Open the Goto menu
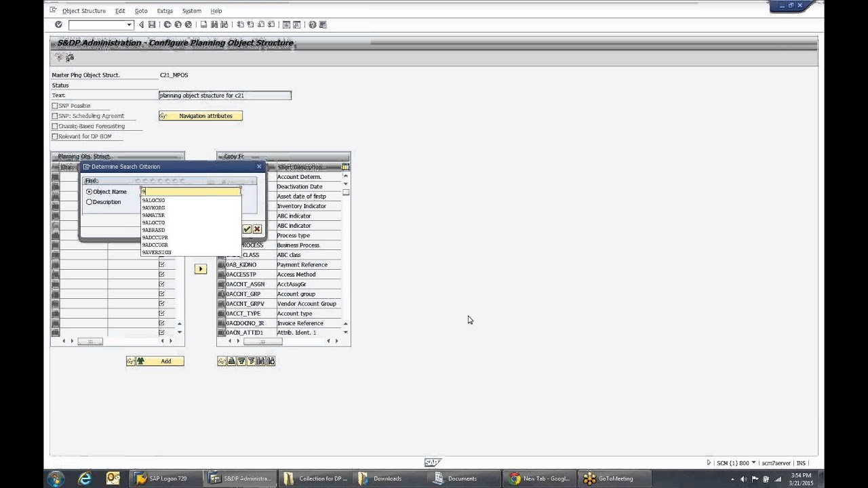The image size is (868, 488). pos(141,11)
